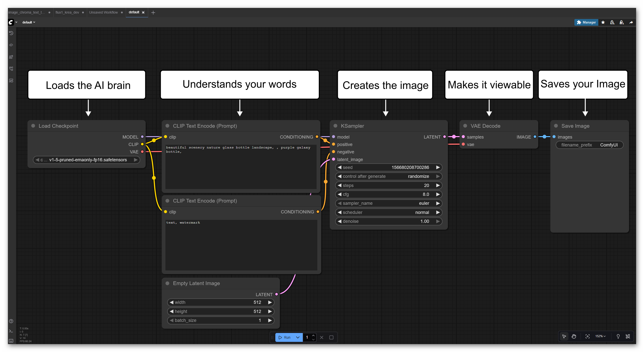Viewport: 644px width, 352px height.
Task: Collapse the Load Checkpoint node dot
Action: pyautogui.click(x=33, y=126)
